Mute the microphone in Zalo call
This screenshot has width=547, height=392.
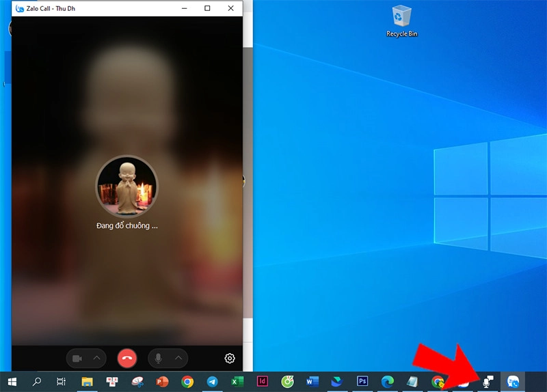pos(159,359)
